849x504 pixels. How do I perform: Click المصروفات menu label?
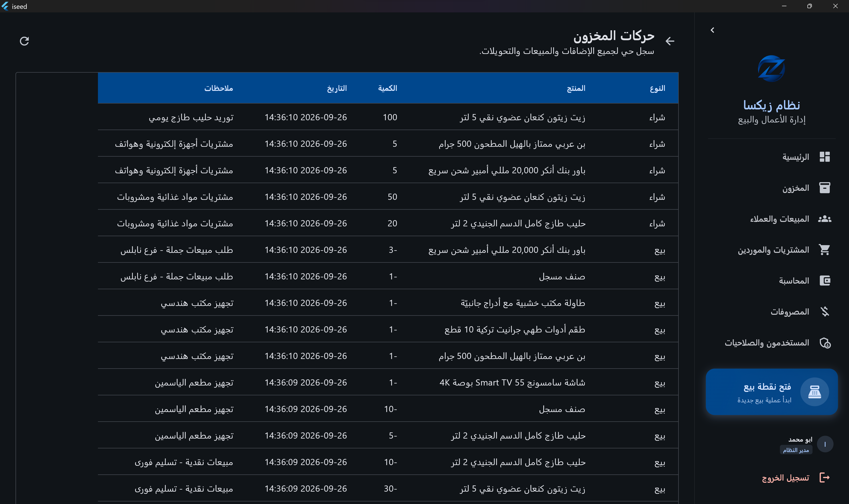pos(790,311)
